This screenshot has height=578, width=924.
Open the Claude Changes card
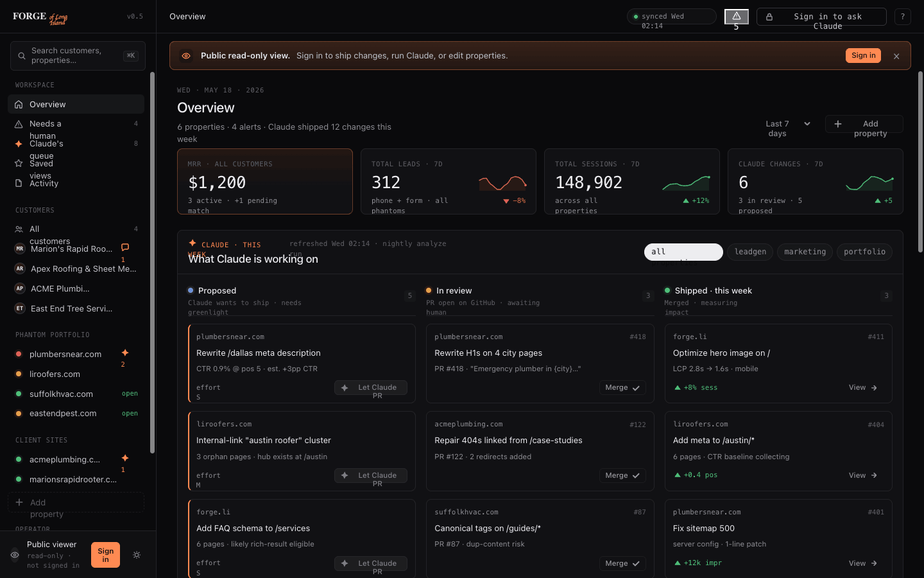pos(816,182)
